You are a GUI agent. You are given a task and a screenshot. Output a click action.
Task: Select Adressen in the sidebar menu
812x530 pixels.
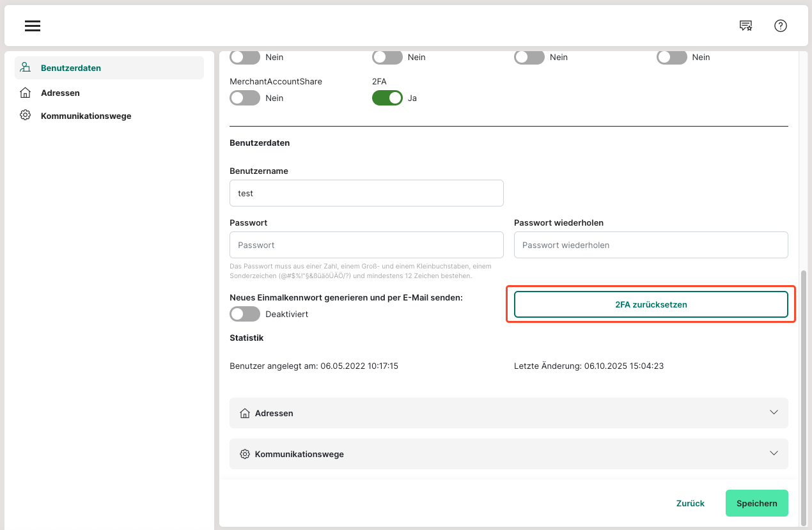pos(60,93)
